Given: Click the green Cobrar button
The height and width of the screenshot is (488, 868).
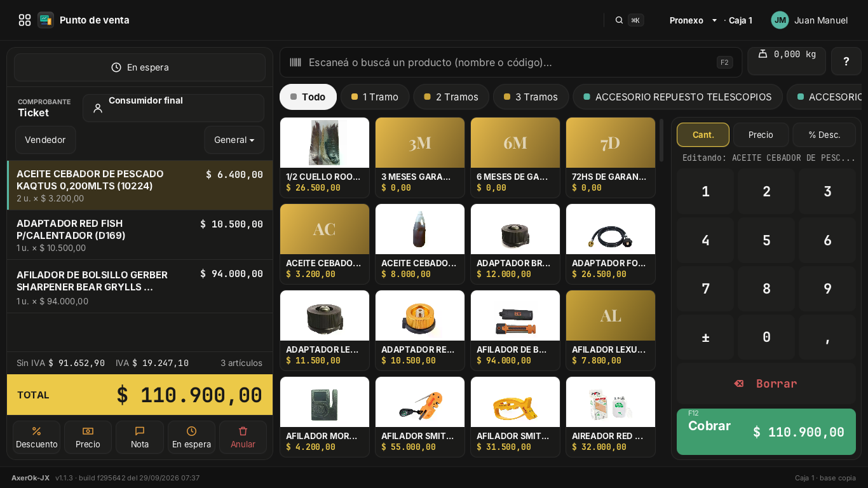Looking at the screenshot, I should click(766, 431).
